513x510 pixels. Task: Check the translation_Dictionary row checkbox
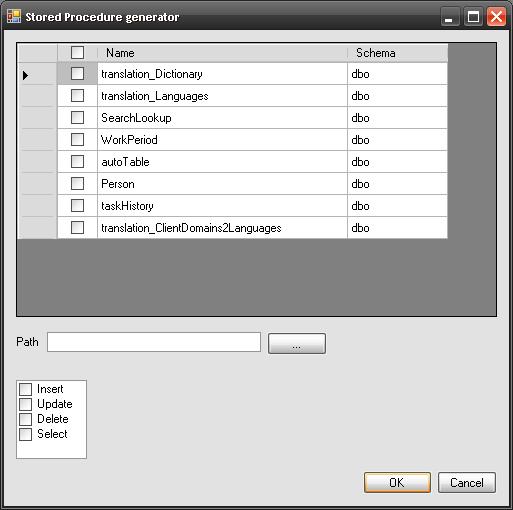77,74
